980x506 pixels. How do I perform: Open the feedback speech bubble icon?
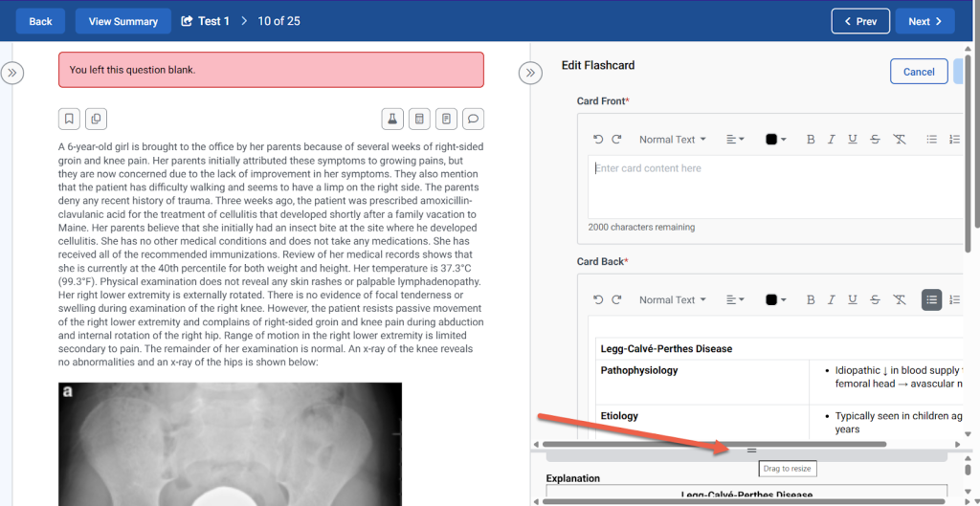tap(473, 119)
